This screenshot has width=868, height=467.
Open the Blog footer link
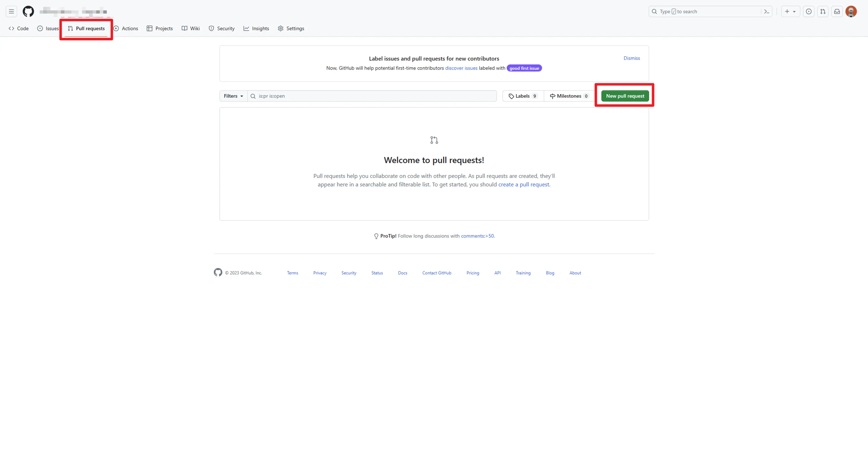[550, 273]
